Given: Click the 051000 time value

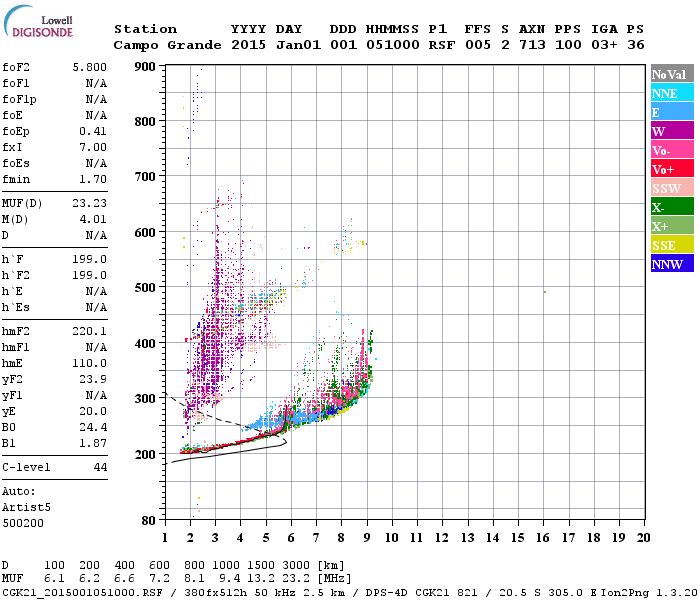Looking at the screenshot, I should pyautogui.click(x=393, y=45).
